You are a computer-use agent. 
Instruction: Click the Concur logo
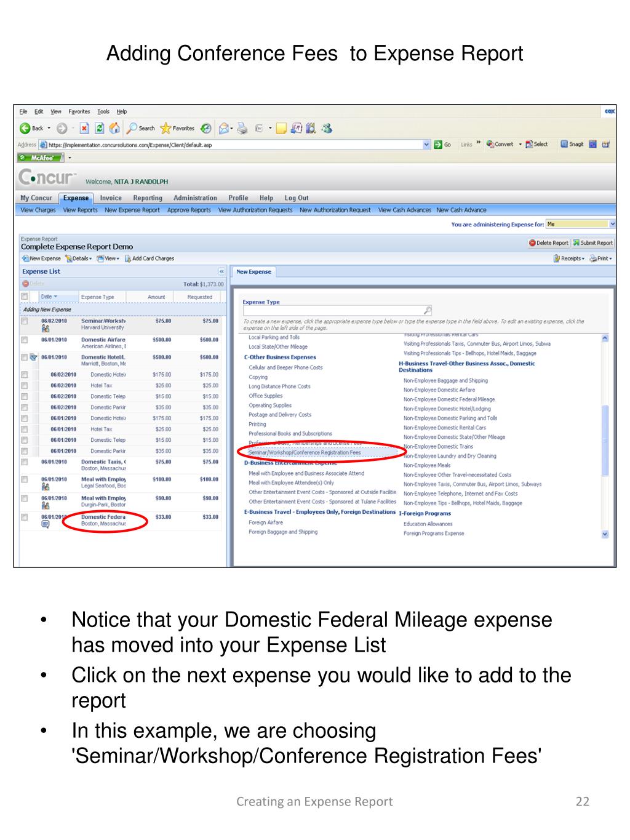click(x=47, y=178)
